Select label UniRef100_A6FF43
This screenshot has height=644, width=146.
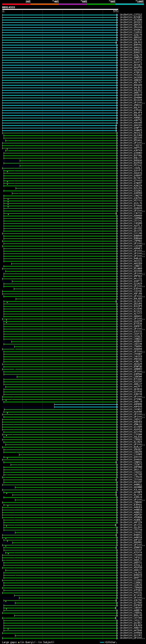pyautogui.click(x=131, y=148)
